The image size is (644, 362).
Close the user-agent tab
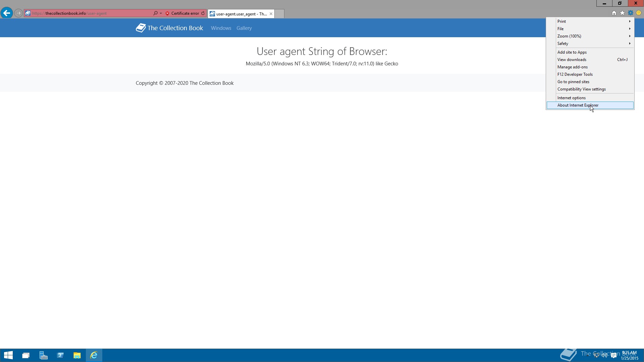point(271,14)
